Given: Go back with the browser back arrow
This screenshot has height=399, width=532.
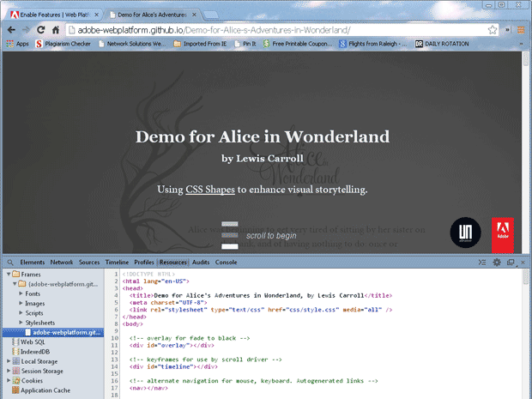Looking at the screenshot, I should click(x=11, y=30).
